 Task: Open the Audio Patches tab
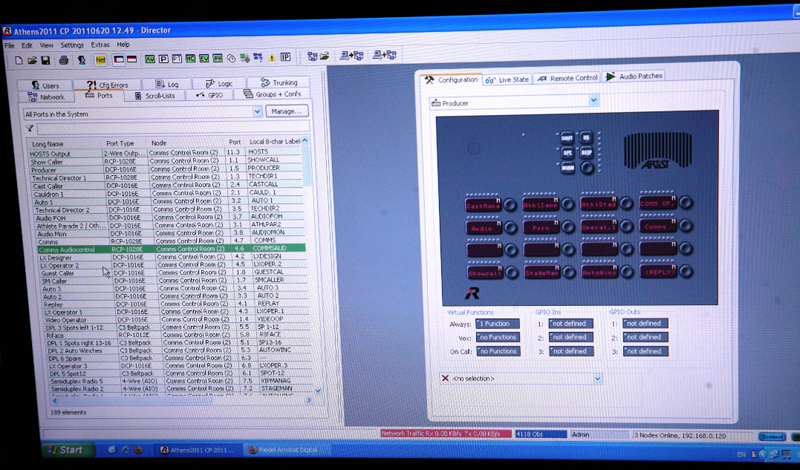634,77
